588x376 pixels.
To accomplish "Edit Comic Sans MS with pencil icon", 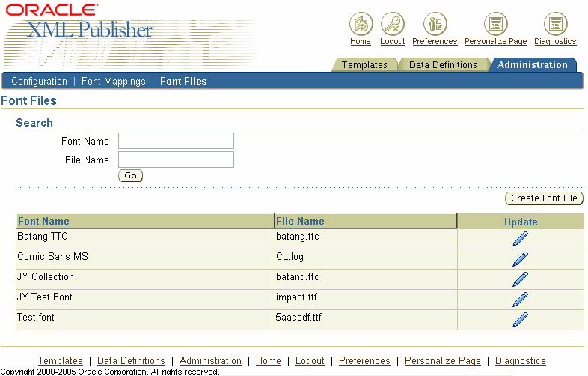I will coord(520,259).
